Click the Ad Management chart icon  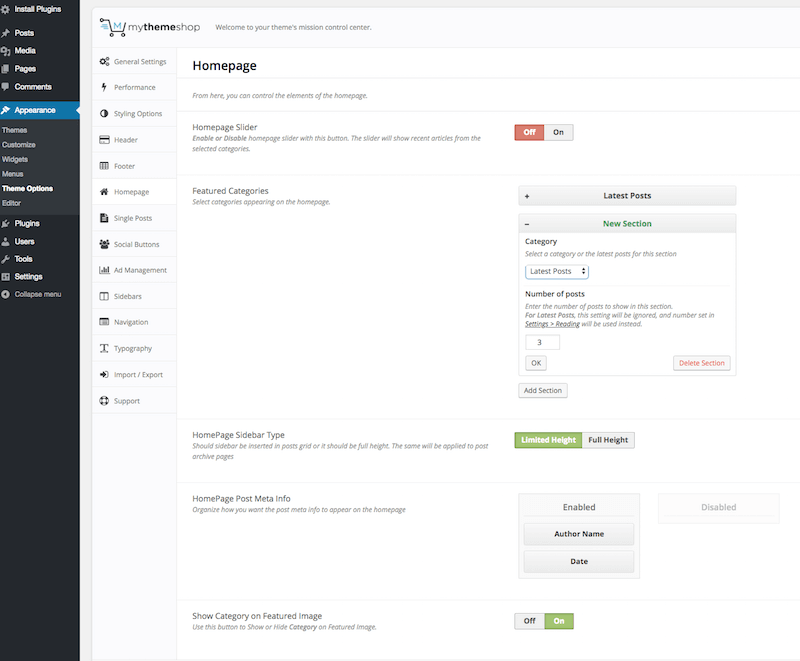[104, 270]
